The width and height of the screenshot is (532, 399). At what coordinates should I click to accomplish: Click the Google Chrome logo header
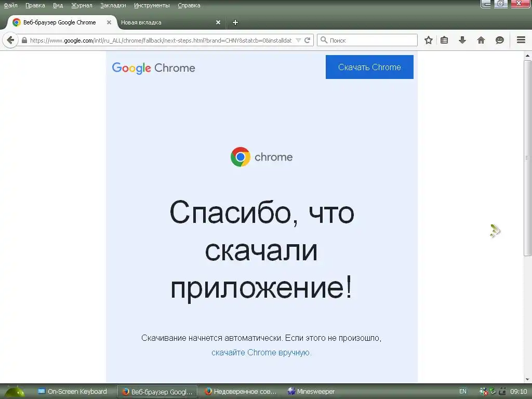[x=153, y=68]
